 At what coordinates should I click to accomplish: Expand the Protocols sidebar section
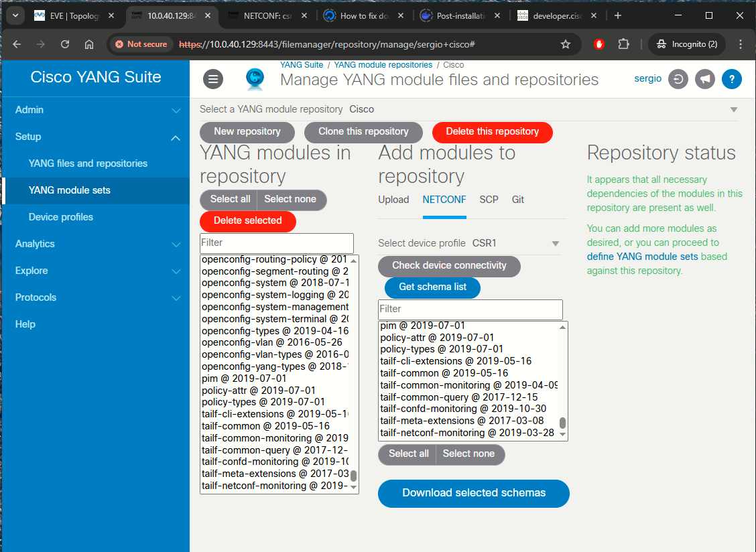[x=95, y=297]
